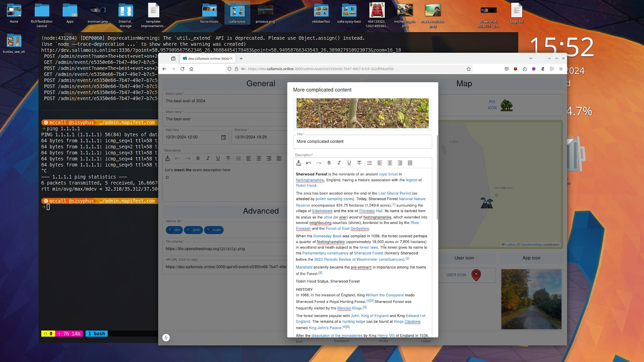Toggle italic in the dialog description toolbar
This screenshot has width=644, height=362.
click(x=339, y=163)
